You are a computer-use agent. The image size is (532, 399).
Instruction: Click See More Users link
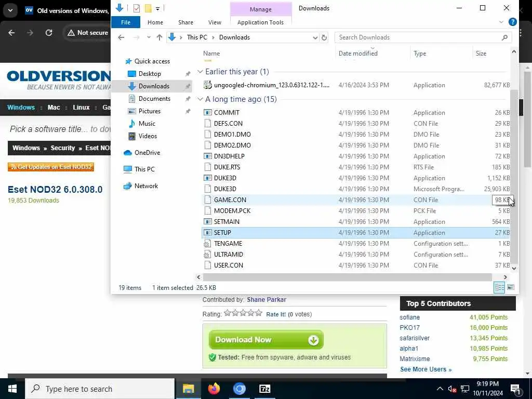[425, 369]
